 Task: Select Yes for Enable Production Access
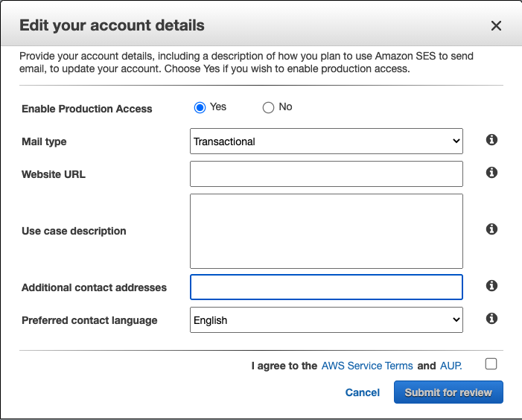(200, 108)
